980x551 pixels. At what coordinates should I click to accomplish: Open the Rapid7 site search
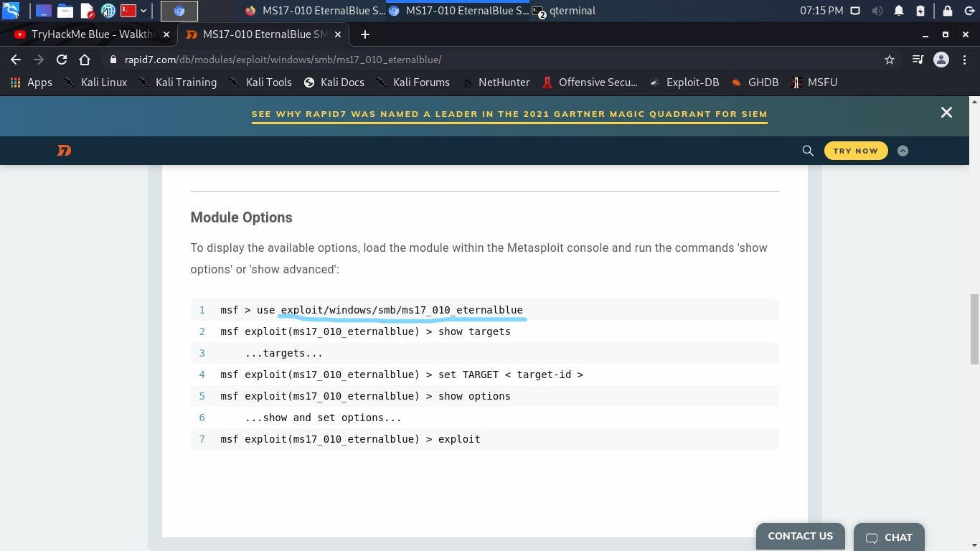(808, 151)
